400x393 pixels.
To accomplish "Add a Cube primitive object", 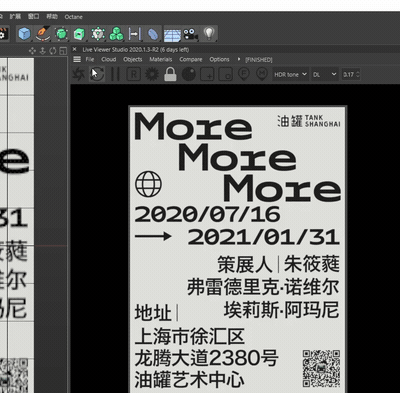I will 24,34.
